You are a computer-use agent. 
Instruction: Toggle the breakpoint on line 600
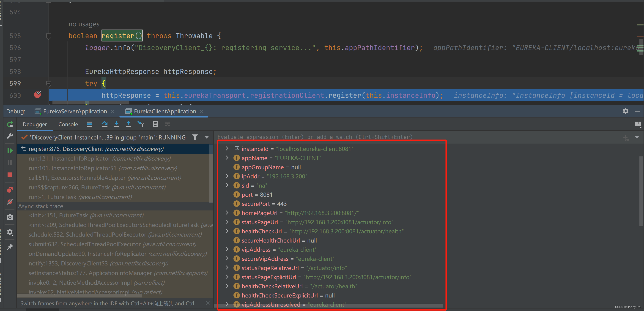tap(38, 95)
